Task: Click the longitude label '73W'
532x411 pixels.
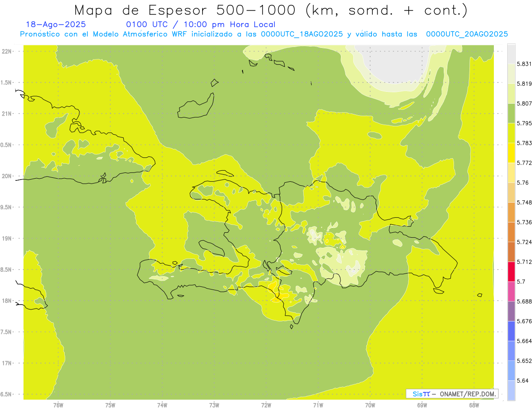Action: click(214, 405)
